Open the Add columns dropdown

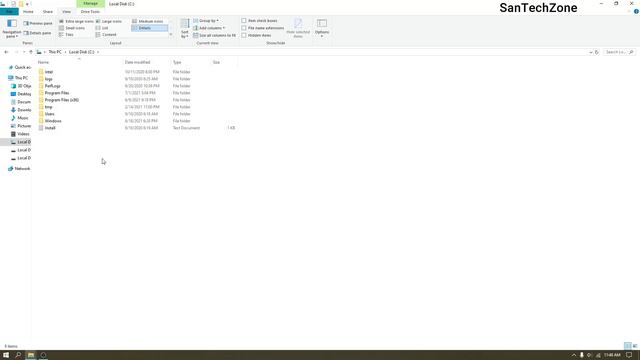tap(209, 28)
